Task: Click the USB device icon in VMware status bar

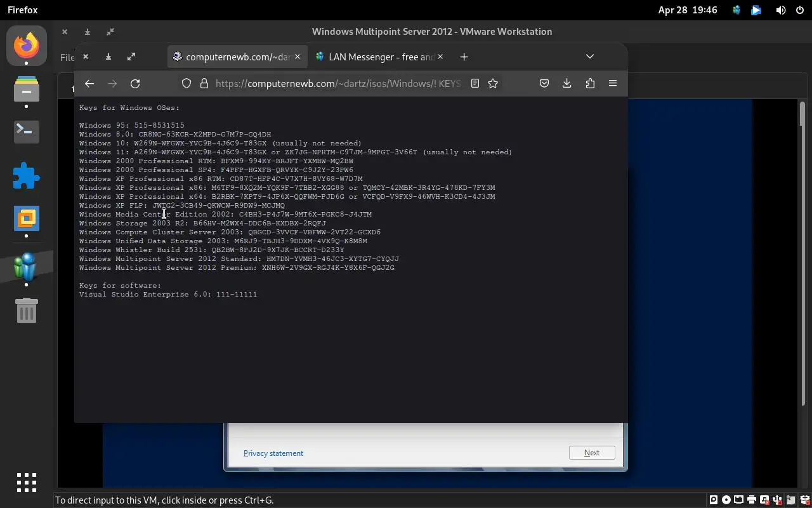Action: tap(777, 500)
